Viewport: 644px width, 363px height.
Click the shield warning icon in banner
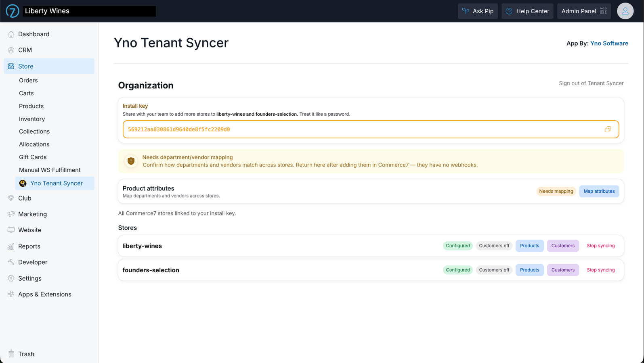131,161
